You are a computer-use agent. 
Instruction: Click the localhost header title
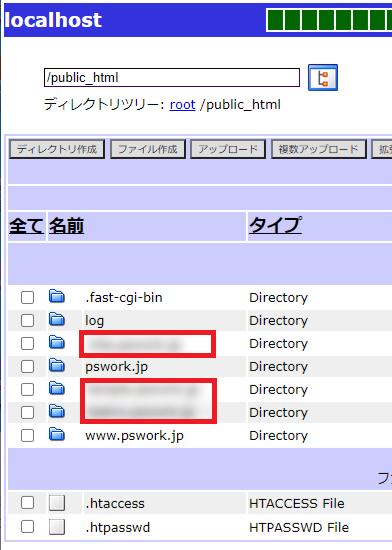point(53,20)
